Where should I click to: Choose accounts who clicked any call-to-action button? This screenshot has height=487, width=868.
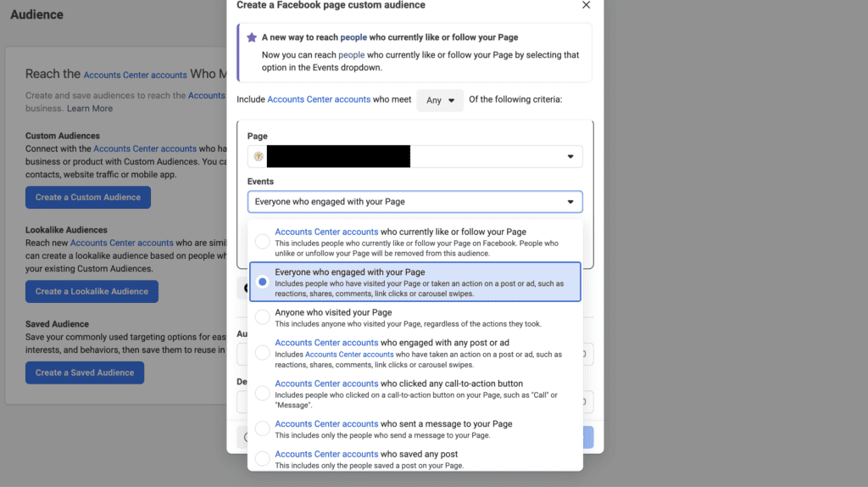pos(415,394)
